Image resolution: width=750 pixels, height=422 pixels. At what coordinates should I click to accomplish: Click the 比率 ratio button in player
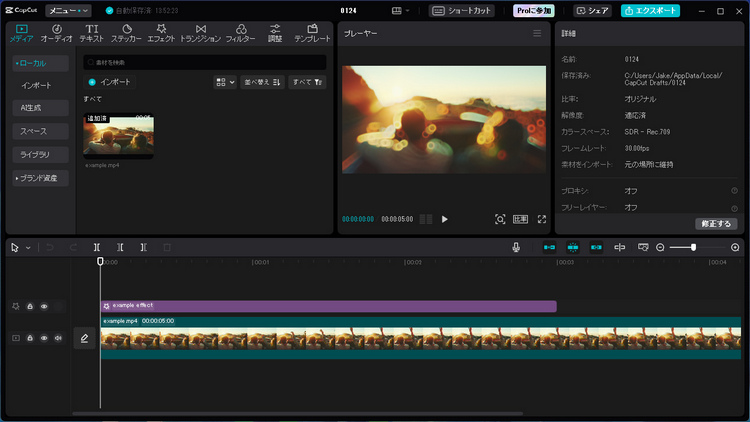coord(520,219)
